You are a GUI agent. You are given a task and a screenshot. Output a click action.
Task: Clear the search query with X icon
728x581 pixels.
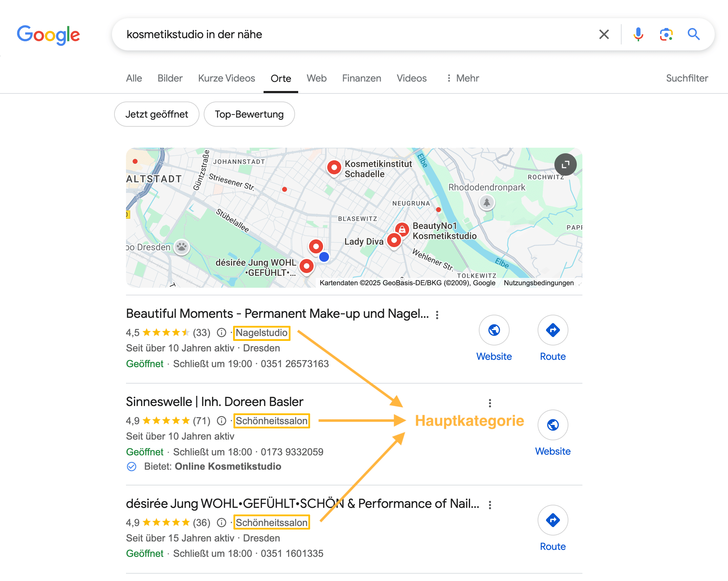click(604, 34)
